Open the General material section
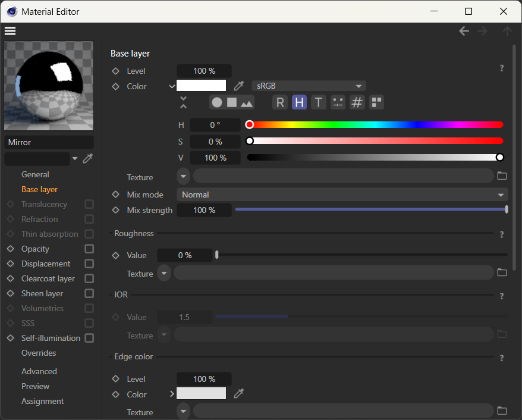Viewport: 522px width, 420px height. [35, 174]
